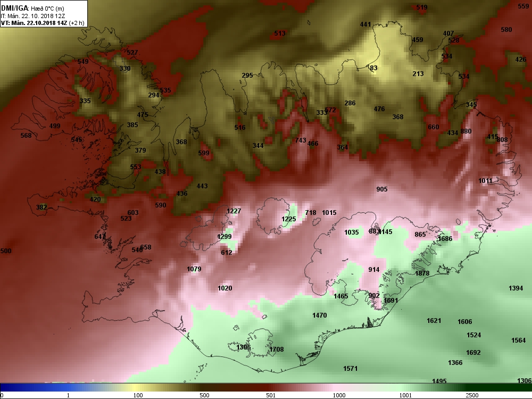The height and width of the screenshot is (399, 532).
Task: Click the map value '286'
Action: coord(350,103)
